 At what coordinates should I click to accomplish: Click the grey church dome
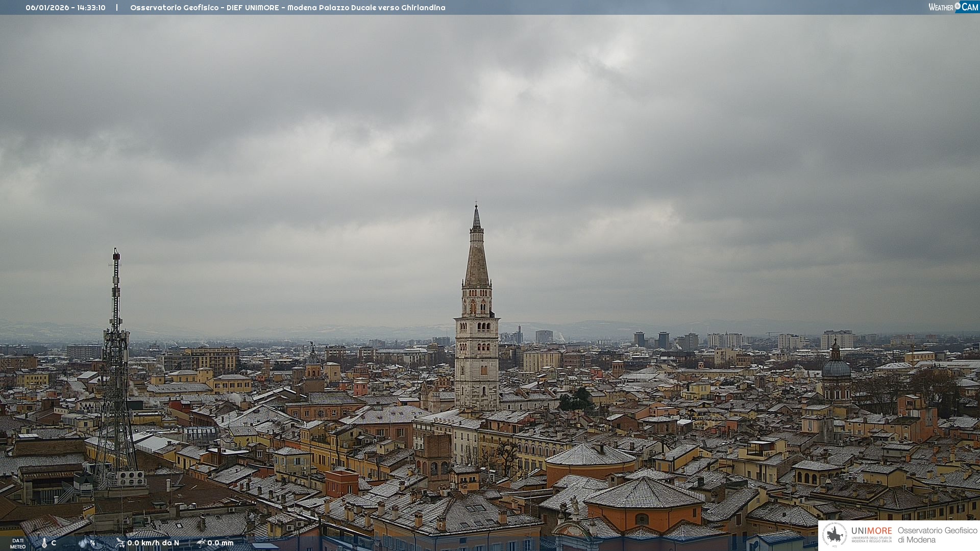(x=836, y=367)
